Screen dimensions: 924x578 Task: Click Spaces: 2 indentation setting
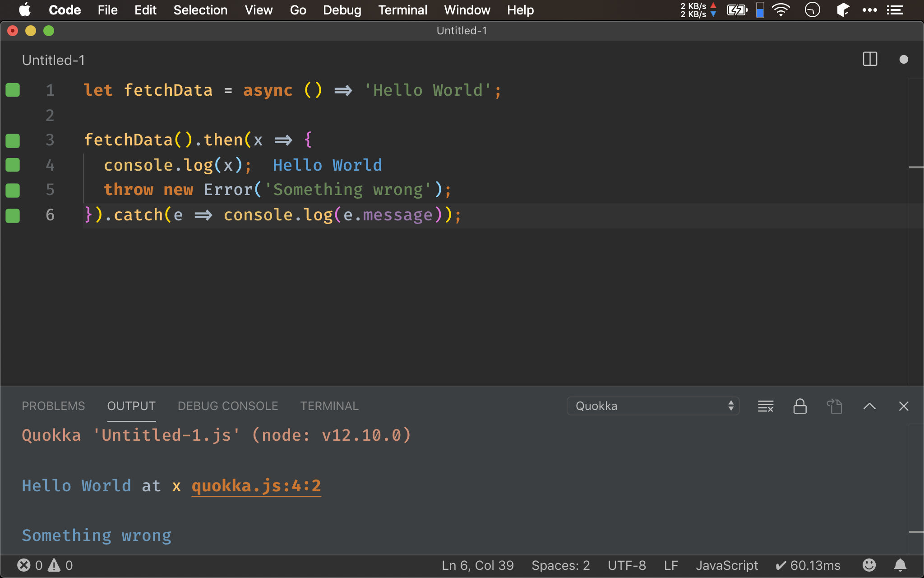coord(560,565)
